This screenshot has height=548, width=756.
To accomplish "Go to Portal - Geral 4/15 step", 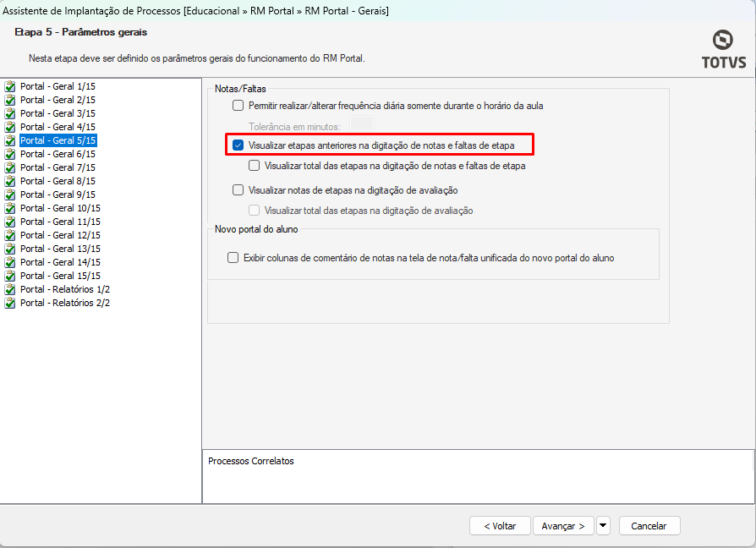I will (58, 127).
